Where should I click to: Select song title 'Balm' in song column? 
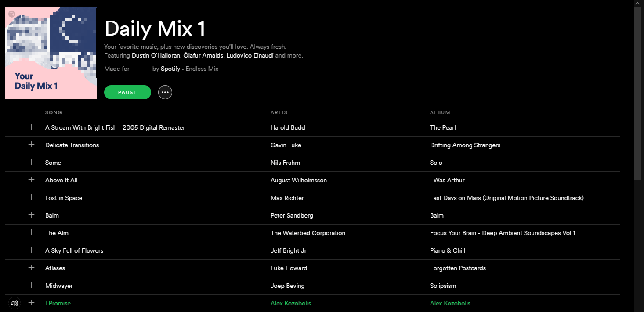click(x=52, y=215)
